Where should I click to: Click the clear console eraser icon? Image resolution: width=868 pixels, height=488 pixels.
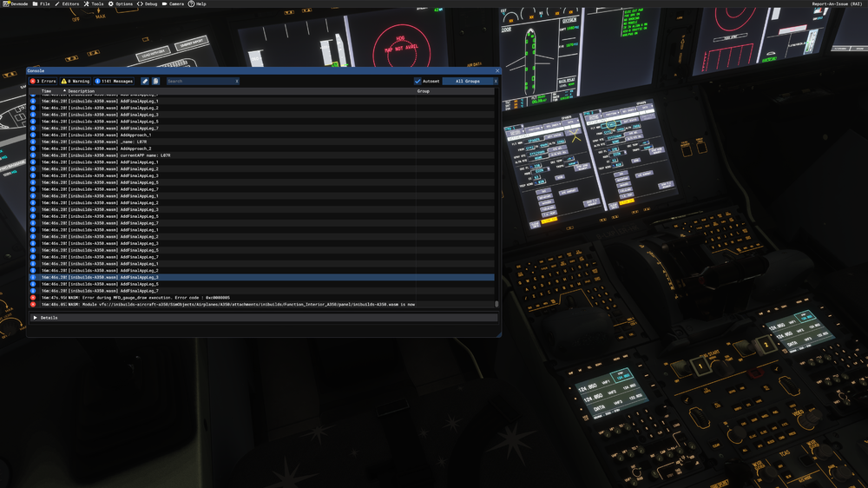click(x=145, y=81)
